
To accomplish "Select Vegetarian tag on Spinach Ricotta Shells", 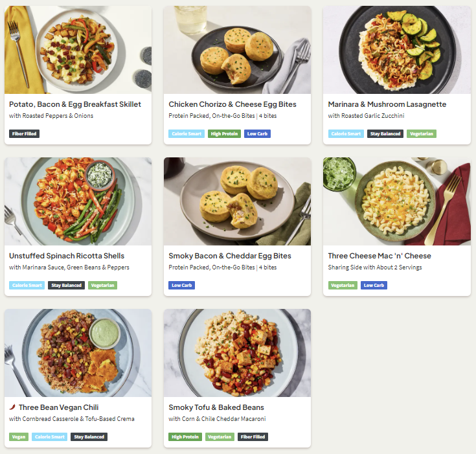I will [102, 286].
